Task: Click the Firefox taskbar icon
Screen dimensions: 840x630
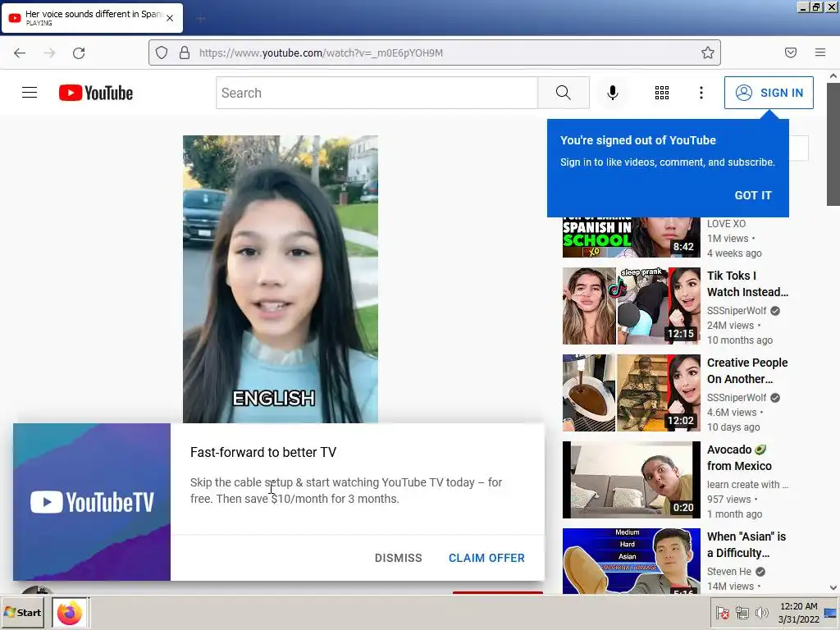Action: (x=71, y=612)
